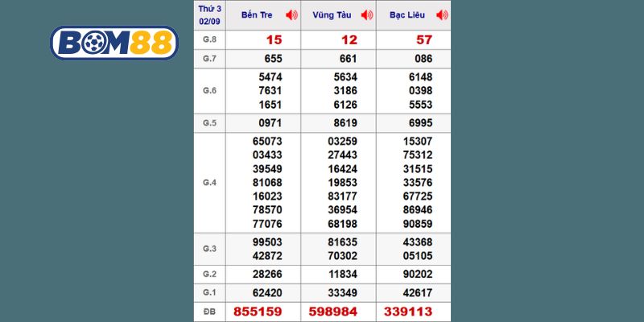Click the number 6126 in G.6
Viewport: 644px width, 322px height.
click(x=345, y=105)
